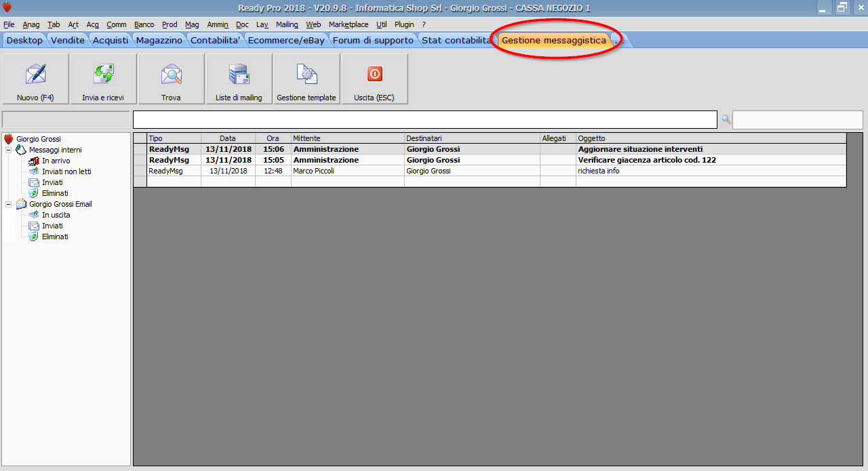Open the ? help menu
This screenshot has height=471, width=868.
coord(424,24)
